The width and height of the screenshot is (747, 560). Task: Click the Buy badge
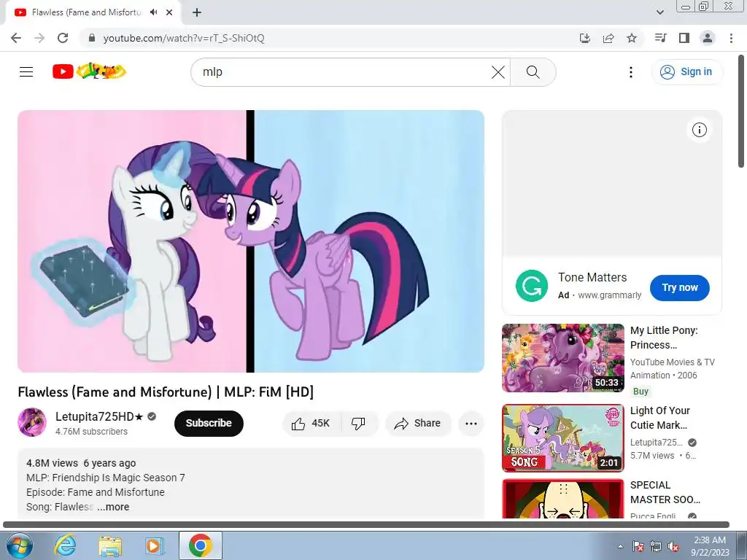640,392
